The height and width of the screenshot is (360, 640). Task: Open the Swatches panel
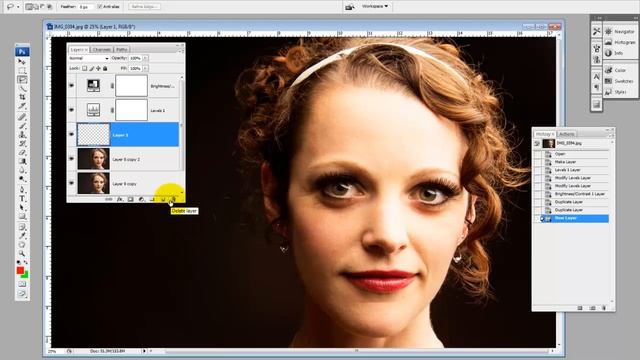click(619, 81)
